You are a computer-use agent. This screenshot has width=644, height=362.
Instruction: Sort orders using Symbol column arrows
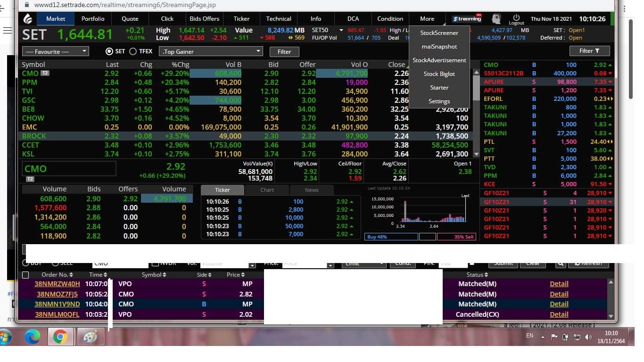(165, 275)
